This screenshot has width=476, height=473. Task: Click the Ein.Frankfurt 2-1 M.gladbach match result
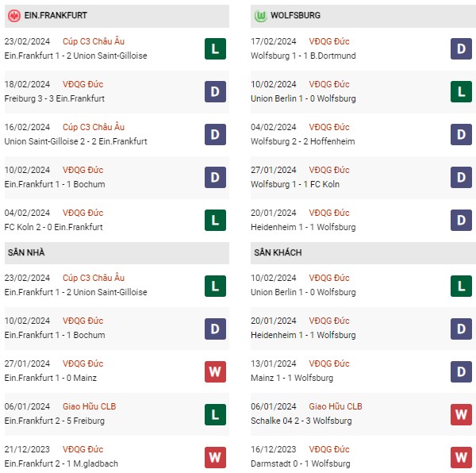61,463
